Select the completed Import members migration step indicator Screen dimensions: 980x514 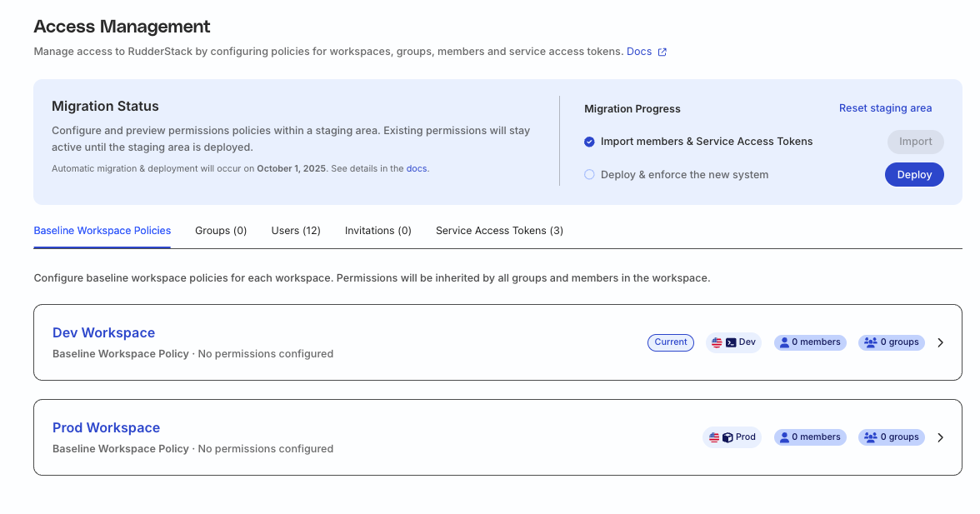[x=589, y=142]
